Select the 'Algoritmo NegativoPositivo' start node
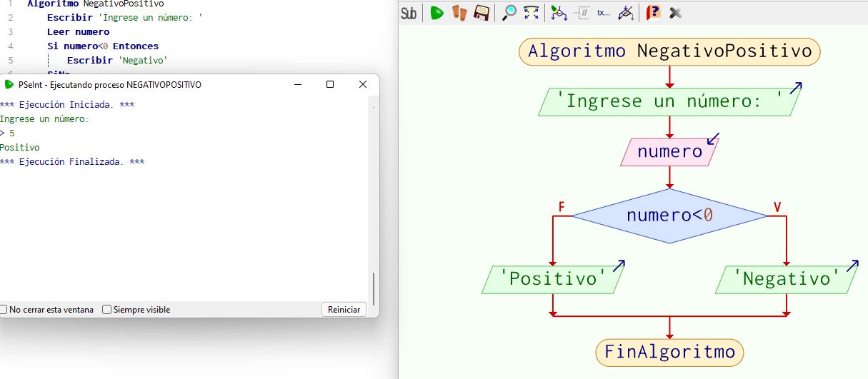Viewport: 868px width, 379px height. click(670, 51)
